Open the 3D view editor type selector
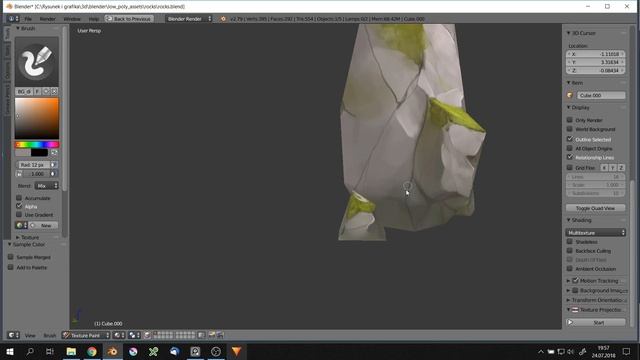640x360 pixels. pos(13,335)
